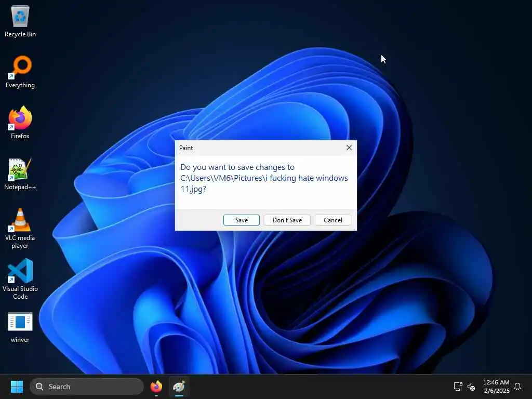Switch to Paint from the taskbar
Viewport: 532px width, 399px height.
[x=179, y=387]
